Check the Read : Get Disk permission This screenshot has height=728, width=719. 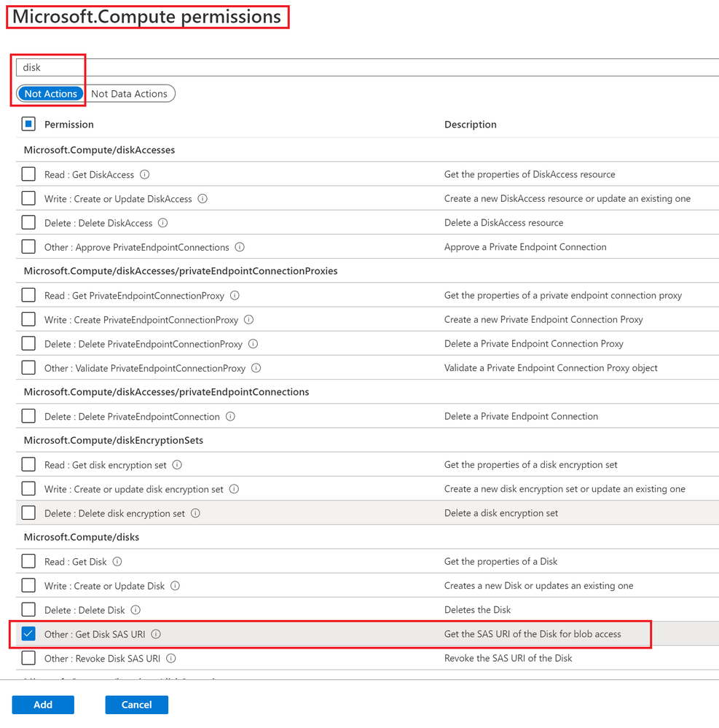click(28, 561)
